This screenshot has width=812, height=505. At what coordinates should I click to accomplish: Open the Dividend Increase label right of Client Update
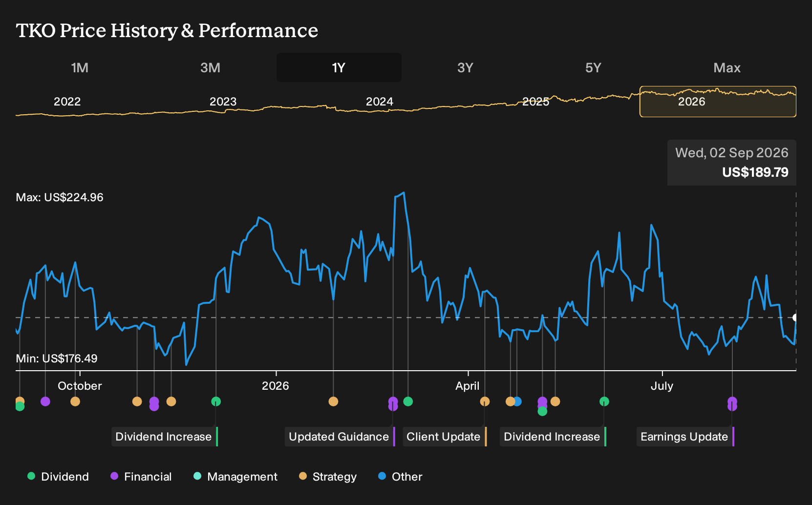[x=553, y=437]
